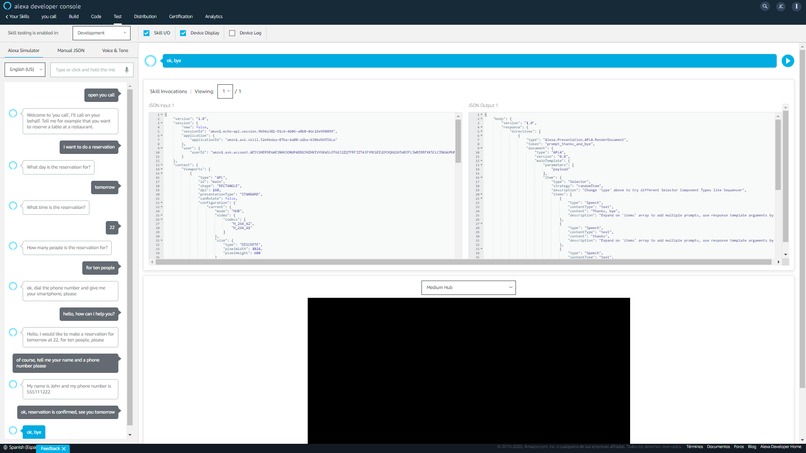This screenshot has height=453, width=806.
Task: Click the 'hello, how can I help you?' bubble
Action: click(x=89, y=314)
